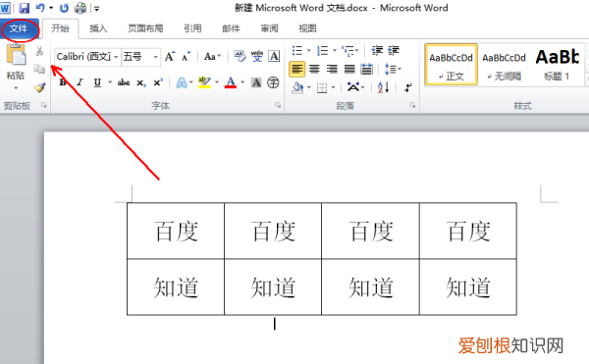
Task: Apply the red font color A
Action: click(231, 82)
